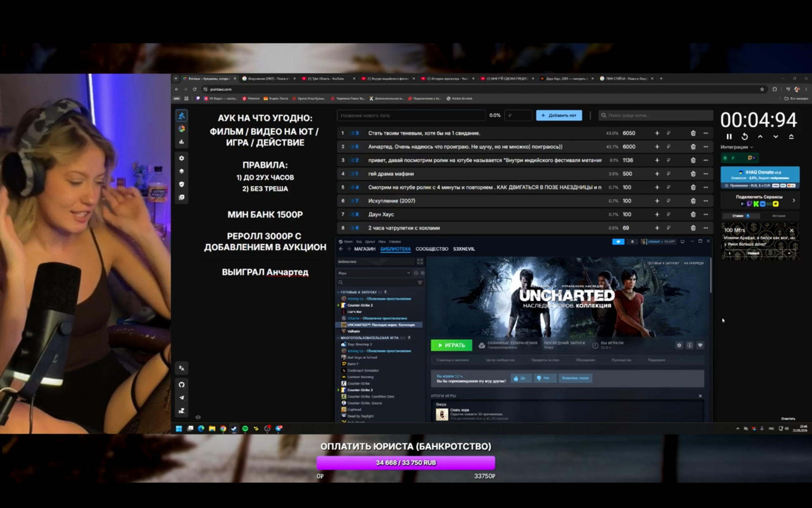Screen dimensions: 812x508
Task: Click the stacked layers icon in Pointauc sidebar
Action: coord(181,171)
